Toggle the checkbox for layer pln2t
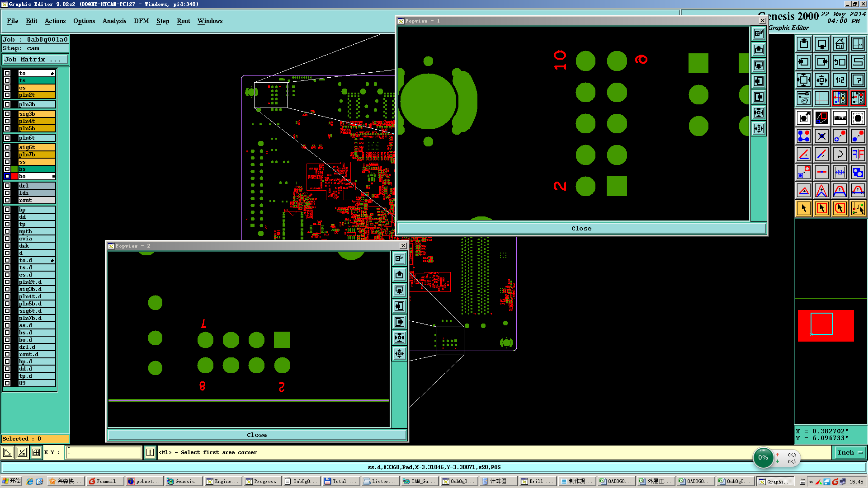The image size is (868, 488). click(x=7, y=95)
